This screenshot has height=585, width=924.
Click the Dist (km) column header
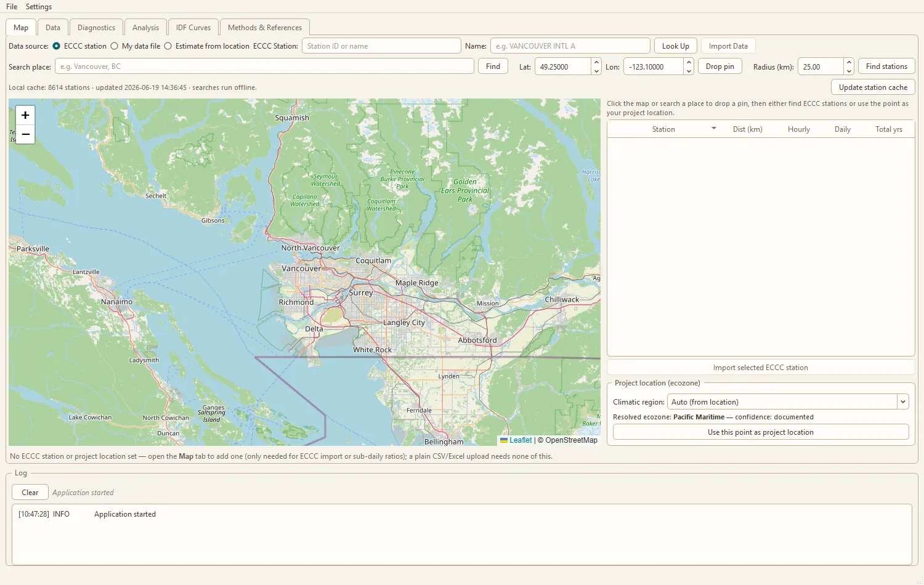click(748, 129)
